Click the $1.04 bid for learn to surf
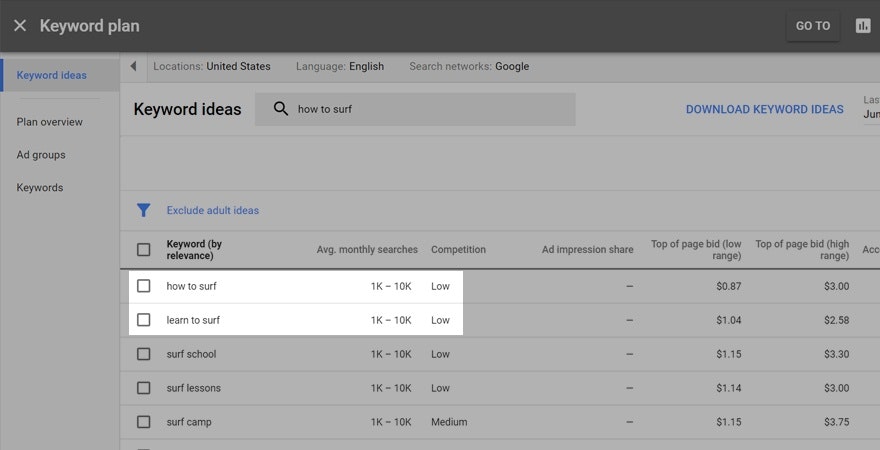The height and width of the screenshot is (450, 880). (x=728, y=320)
